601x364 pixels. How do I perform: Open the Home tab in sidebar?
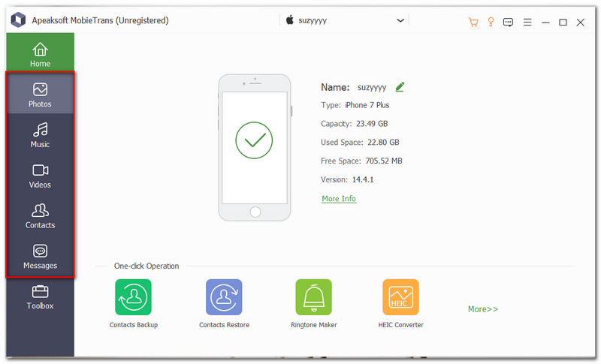pos(41,53)
